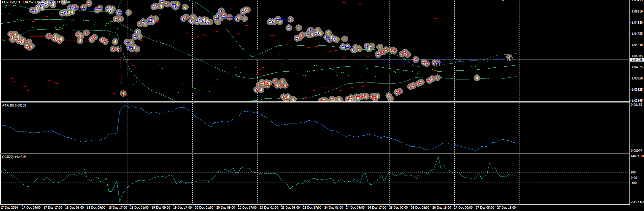Image resolution: width=644 pixels, height=211 pixels.
Task: Click the latest trade marker at the current price line
Action: [x=509, y=58]
